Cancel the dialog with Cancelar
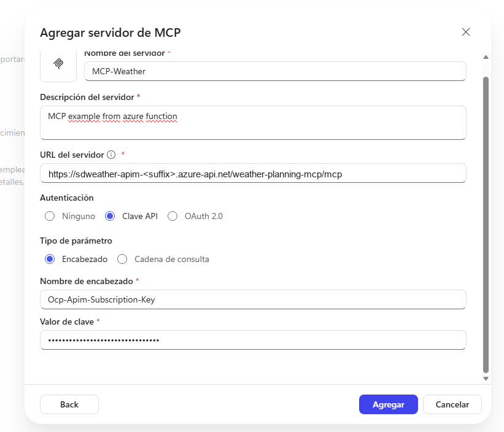 coord(452,404)
